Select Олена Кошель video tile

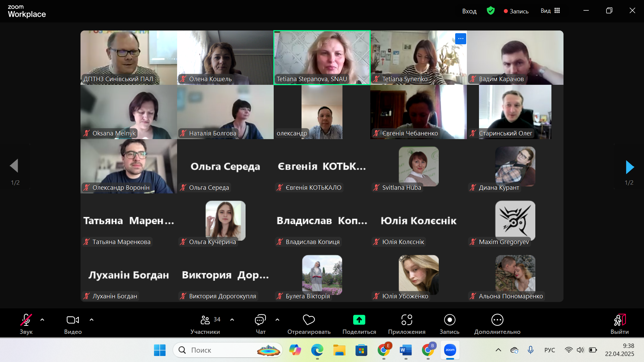click(x=225, y=58)
